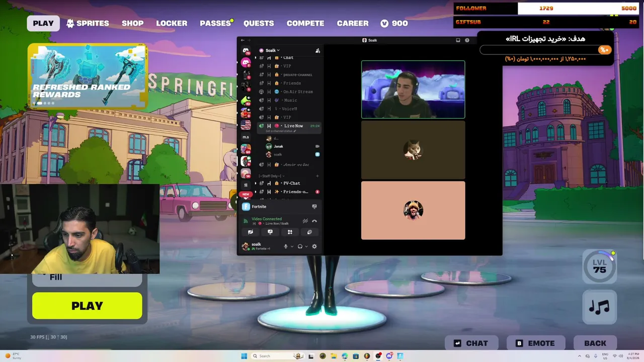Select the Compete tab

pos(305,23)
